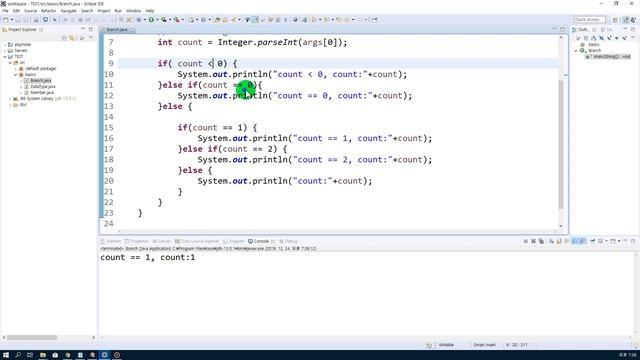This screenshot has width=640, height=360.
Task: Select the Java EE perspective icon
Action: click(625, 20)
